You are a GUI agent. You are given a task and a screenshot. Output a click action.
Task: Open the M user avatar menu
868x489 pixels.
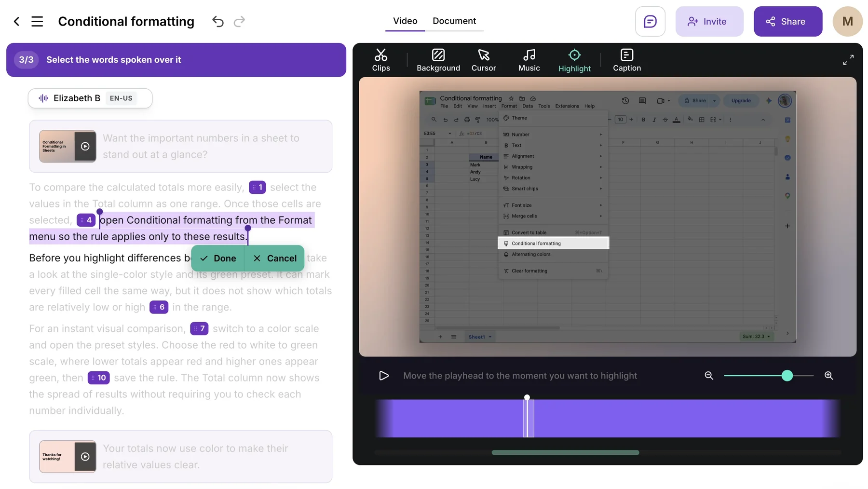tap(847, 21)
